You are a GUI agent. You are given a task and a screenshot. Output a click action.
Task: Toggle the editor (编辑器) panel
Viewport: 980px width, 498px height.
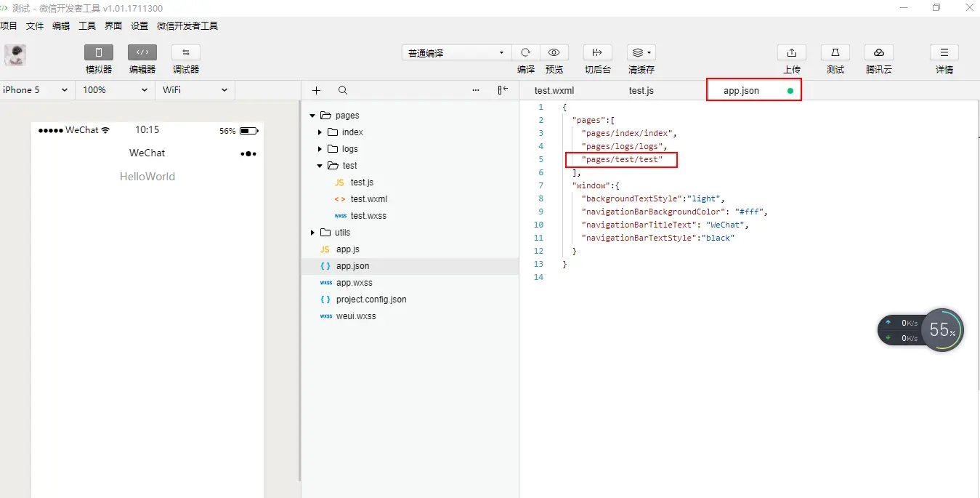tap(142, 52)
